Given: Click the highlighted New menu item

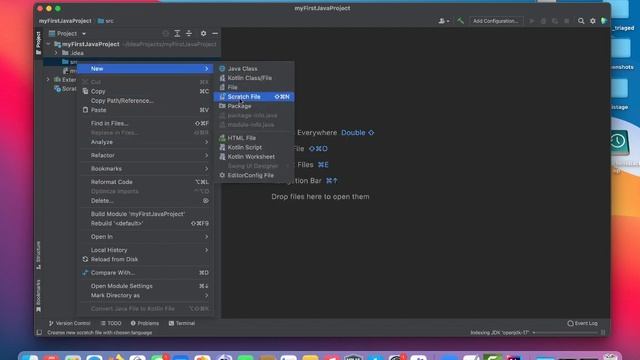Looking at the screenshot, I should pos(145,69).
